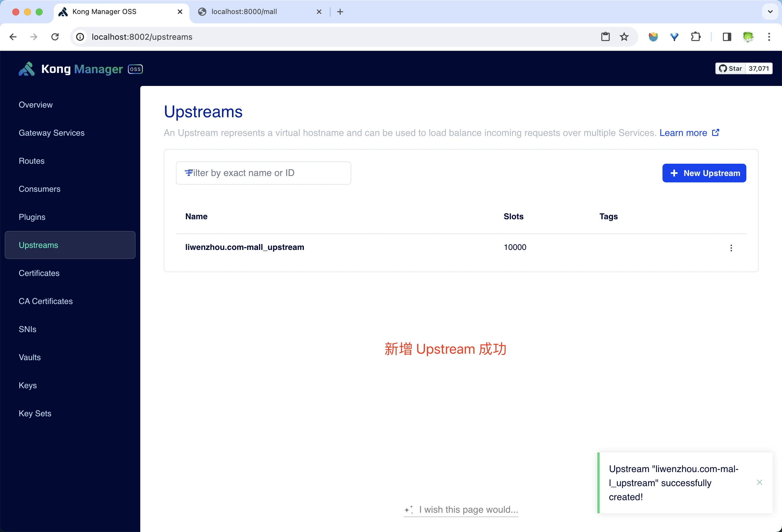Viewport: 782px width, 532px height.
Task: Click the GitHub Star icon
Action: [x=723, y=68]
